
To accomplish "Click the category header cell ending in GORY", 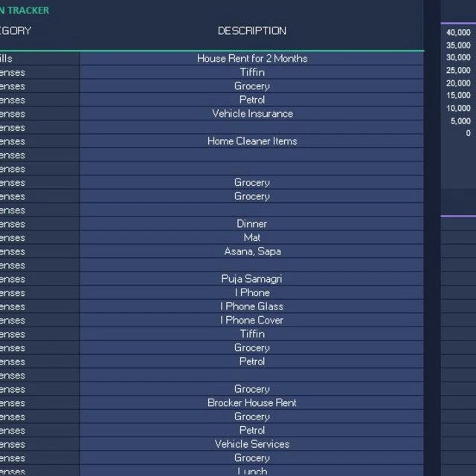I will [15, 30].
